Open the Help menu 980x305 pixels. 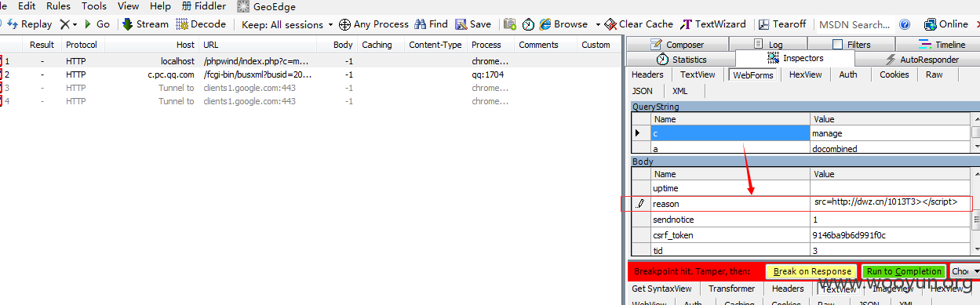click(x=160, y=5)
